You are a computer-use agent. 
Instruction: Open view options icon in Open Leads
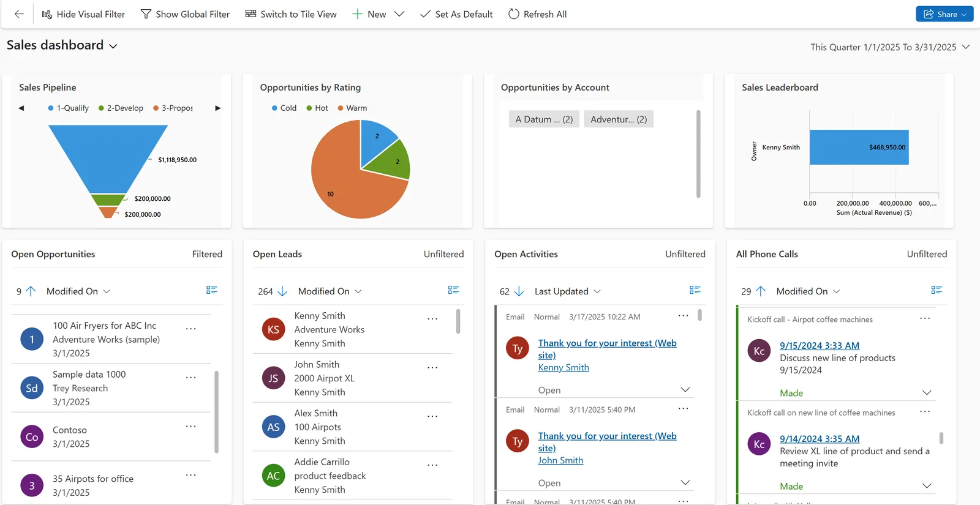click(453, 290)
